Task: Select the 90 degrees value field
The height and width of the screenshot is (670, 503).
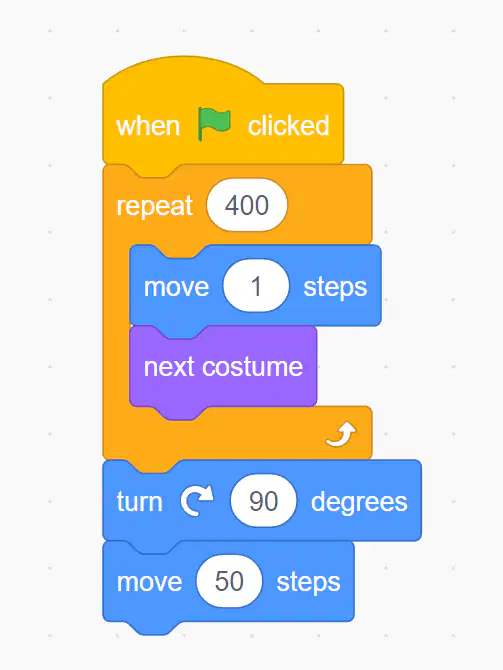Action: click(x=263, y=501)
